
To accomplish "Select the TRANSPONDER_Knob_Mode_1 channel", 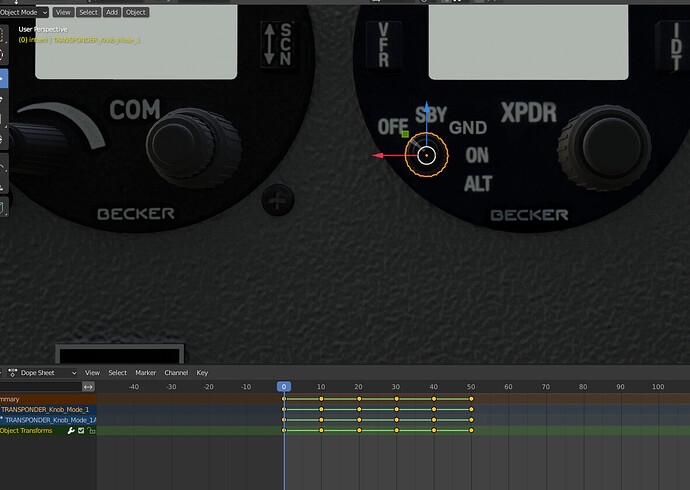I will coord(48,410).
